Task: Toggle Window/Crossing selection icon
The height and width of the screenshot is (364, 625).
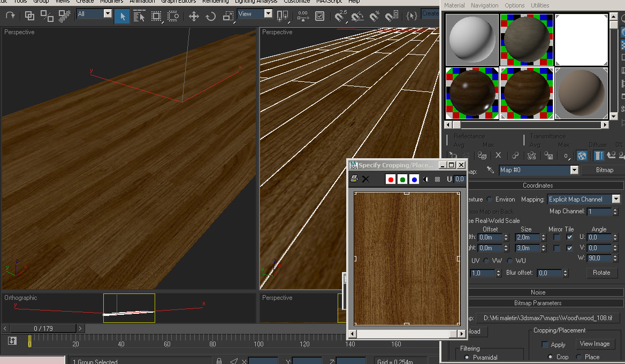Action: tap(173, 17)
